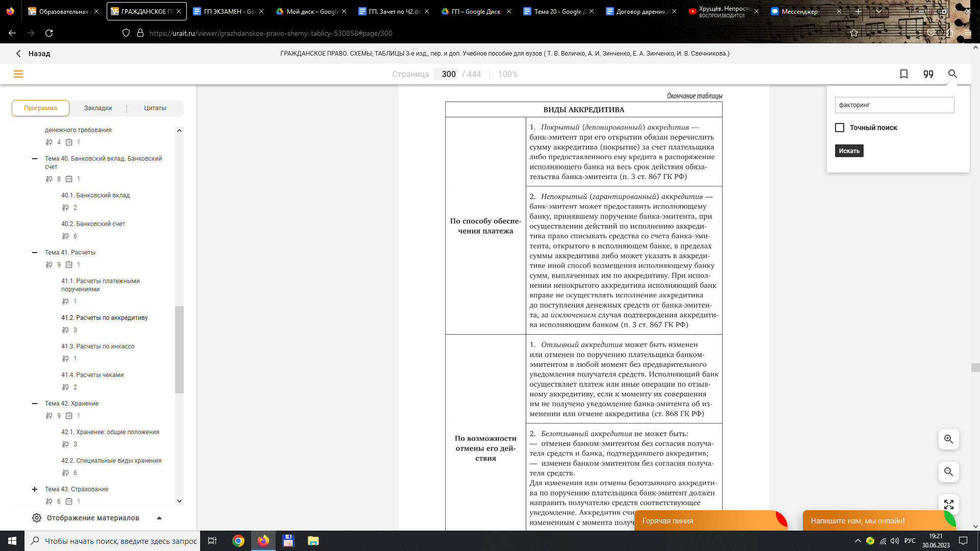The image size is (980, 551).
Task: Expand the Отображение материалов panel arrow
Action: coord(159,518)
